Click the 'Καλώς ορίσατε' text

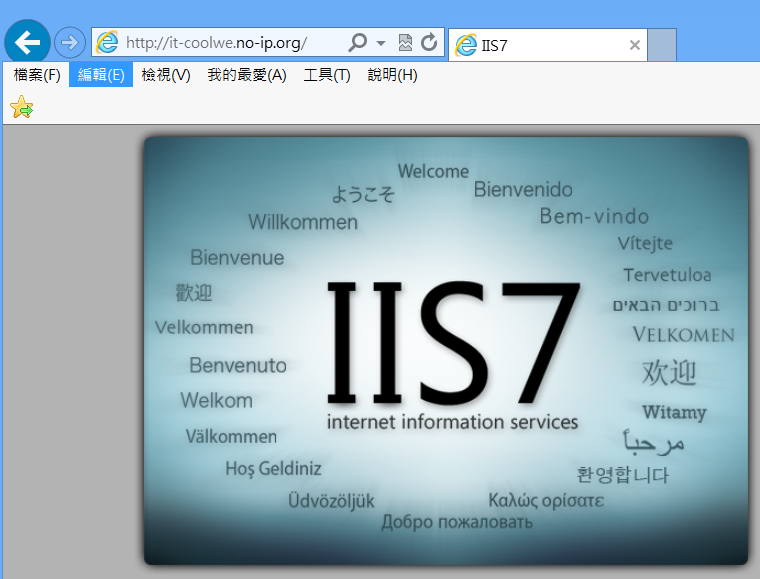click(x=546, y=500)
